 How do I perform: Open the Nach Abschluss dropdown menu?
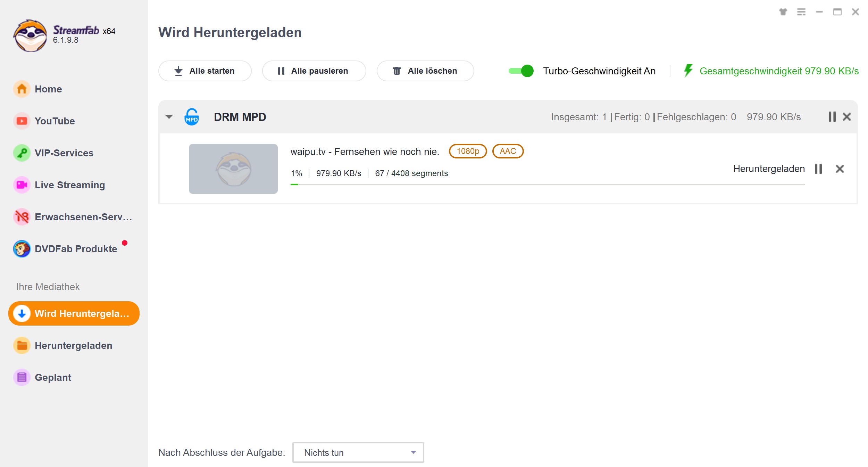[x=358, y=453]
